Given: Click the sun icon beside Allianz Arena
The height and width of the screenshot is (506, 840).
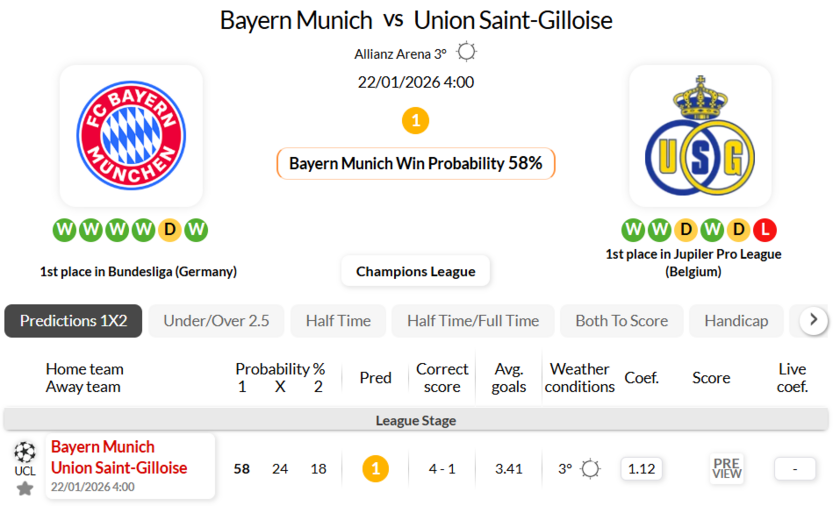Looking at the screenshot, I should coord(466,52).
